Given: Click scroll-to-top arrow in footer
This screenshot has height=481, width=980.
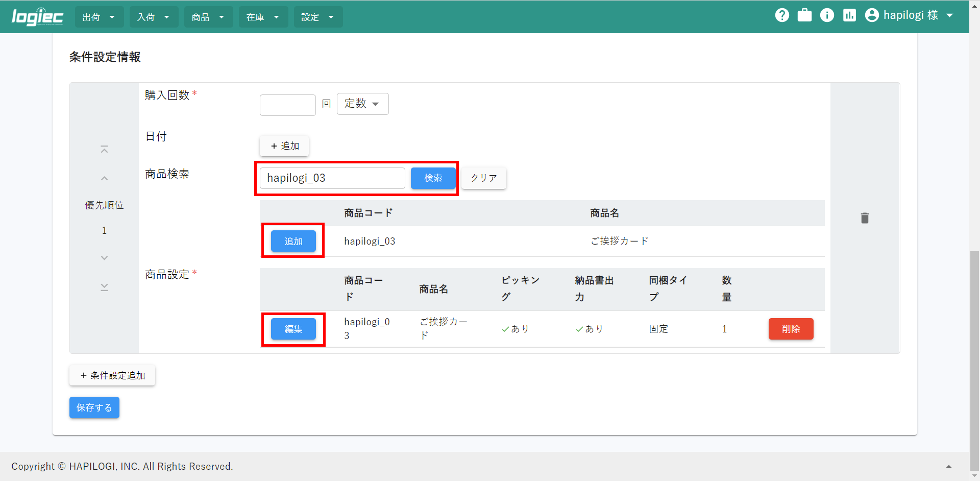Looking at the screenshot, I should point(949,466).
